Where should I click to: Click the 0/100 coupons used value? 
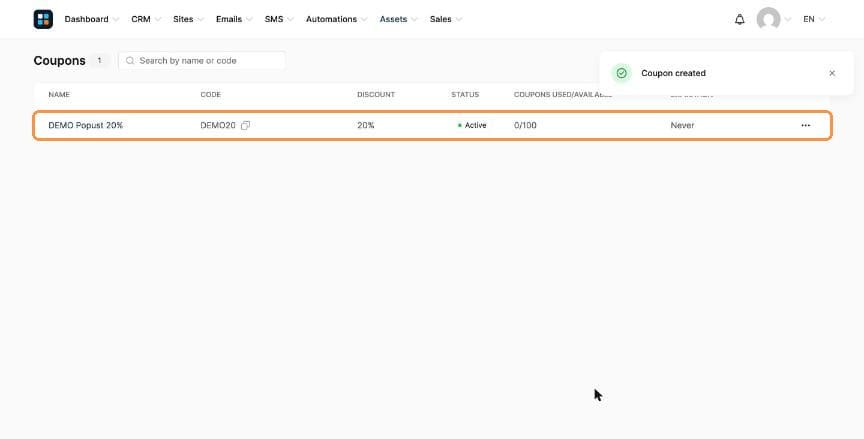525,126
